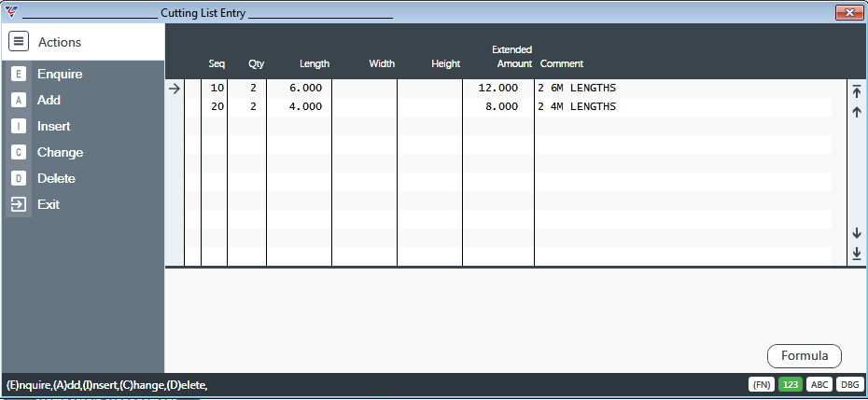The width and height of the screenshot is (868, 400).
Task: Toggle the 123 numeric mode indicator
Action: (791, 384)
